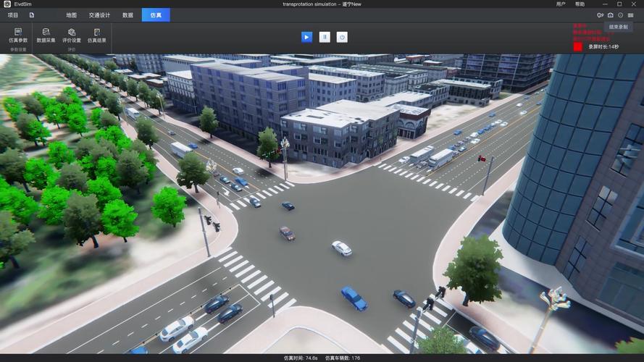Open the 仿真结果 simulation results tool
Image resolution: width=644 pixels, height=362 pixels.
pos(97,35)
